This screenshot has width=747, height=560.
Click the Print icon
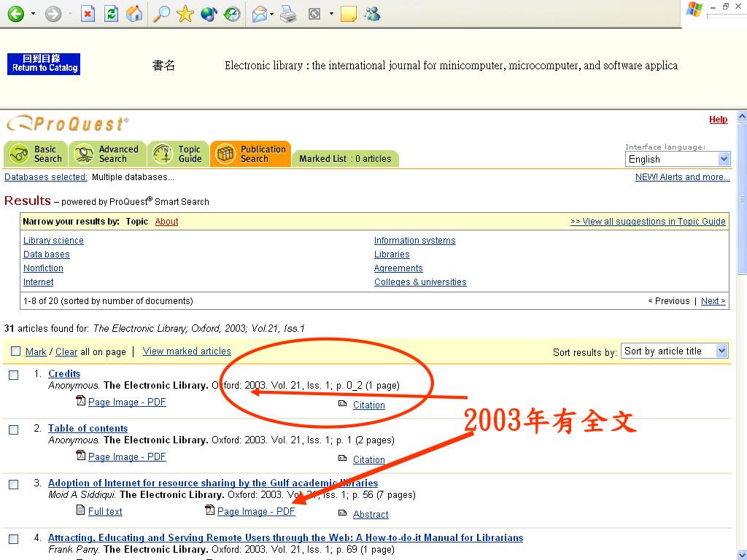[x=287, y=14]
